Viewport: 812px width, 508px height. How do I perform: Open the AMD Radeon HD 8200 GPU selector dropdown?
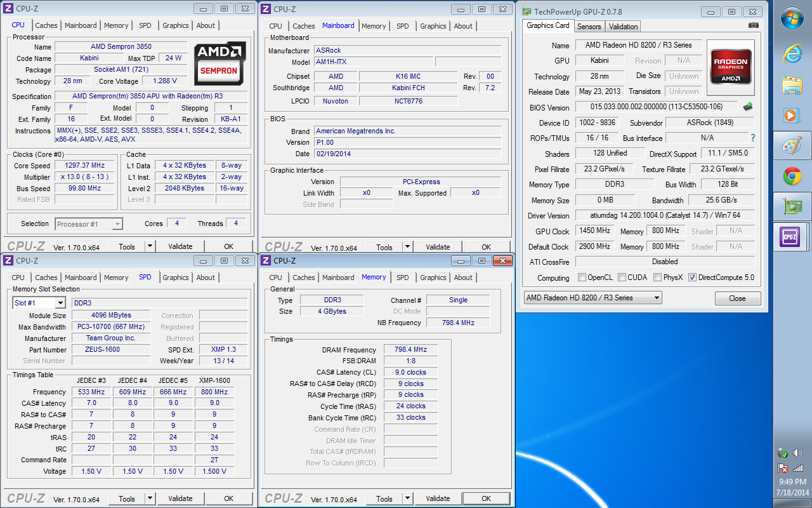pyautogui.click(x=593, y=298)
